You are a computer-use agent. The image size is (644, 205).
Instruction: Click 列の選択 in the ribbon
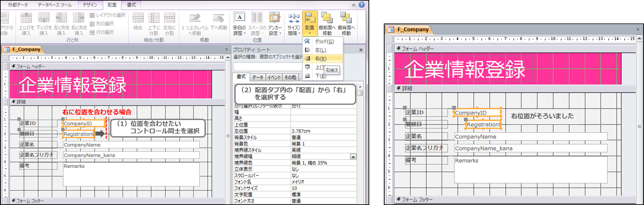(x=102, y=24)
